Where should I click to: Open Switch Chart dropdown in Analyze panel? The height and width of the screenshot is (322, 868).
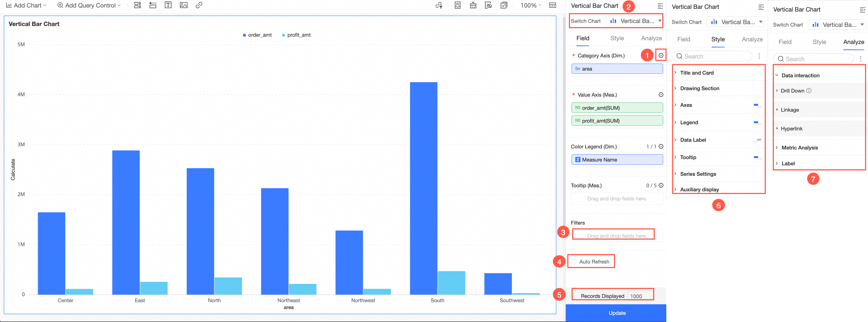[837, 25]
